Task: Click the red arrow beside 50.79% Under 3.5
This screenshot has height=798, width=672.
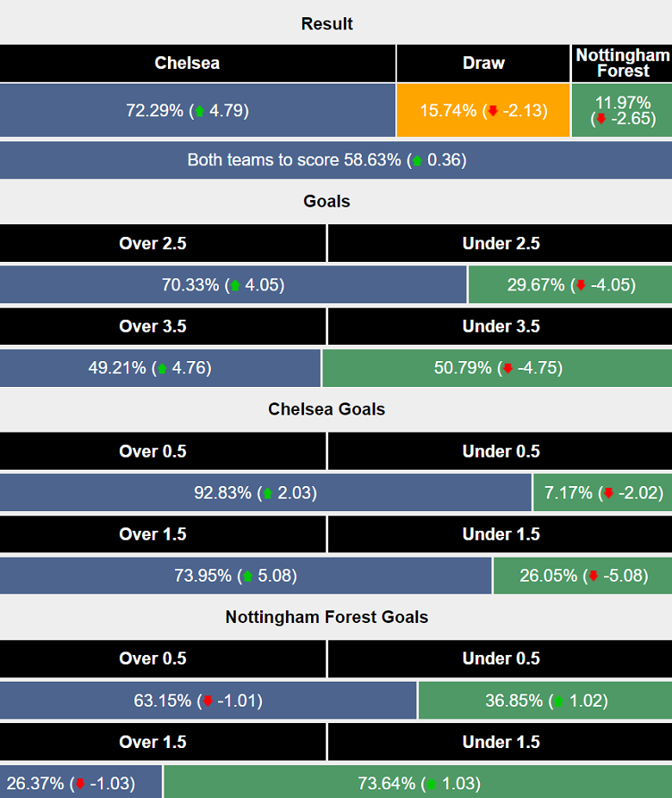Action: 507,368
